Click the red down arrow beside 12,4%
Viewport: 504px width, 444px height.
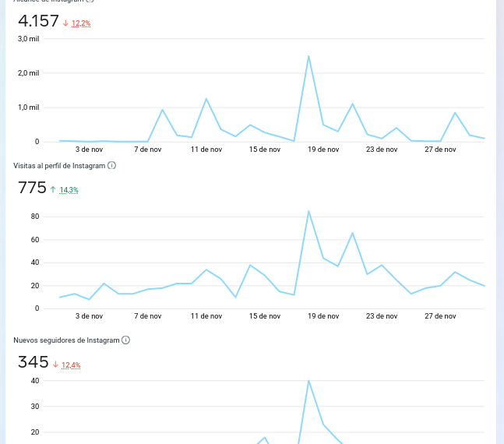[x=55, y=365]
